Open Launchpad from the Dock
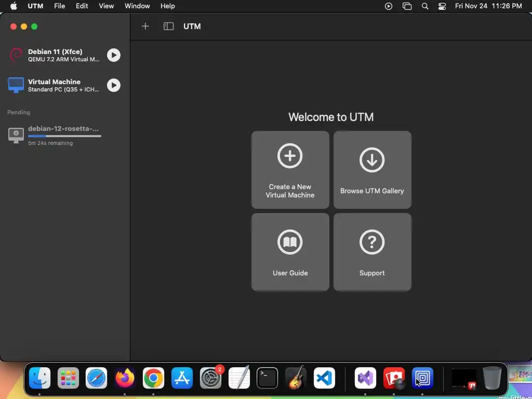The image size is (532, 399). [x=68, y=378]
